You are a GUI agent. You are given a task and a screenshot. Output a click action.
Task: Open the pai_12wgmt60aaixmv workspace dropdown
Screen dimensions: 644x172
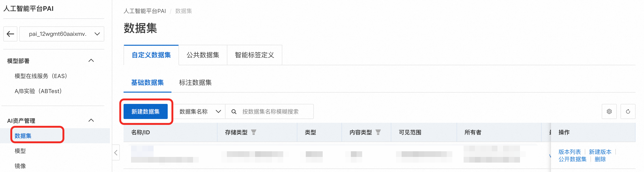[62, 34]
